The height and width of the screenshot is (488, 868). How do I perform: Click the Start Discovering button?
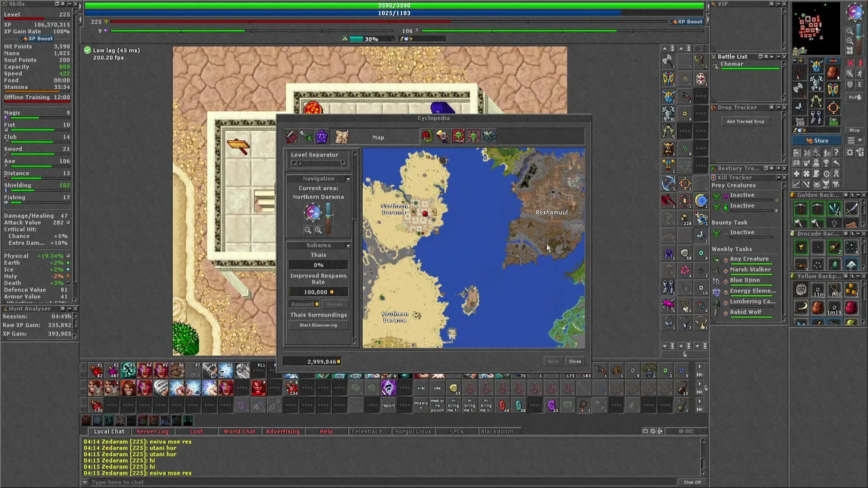coord(318,325)
